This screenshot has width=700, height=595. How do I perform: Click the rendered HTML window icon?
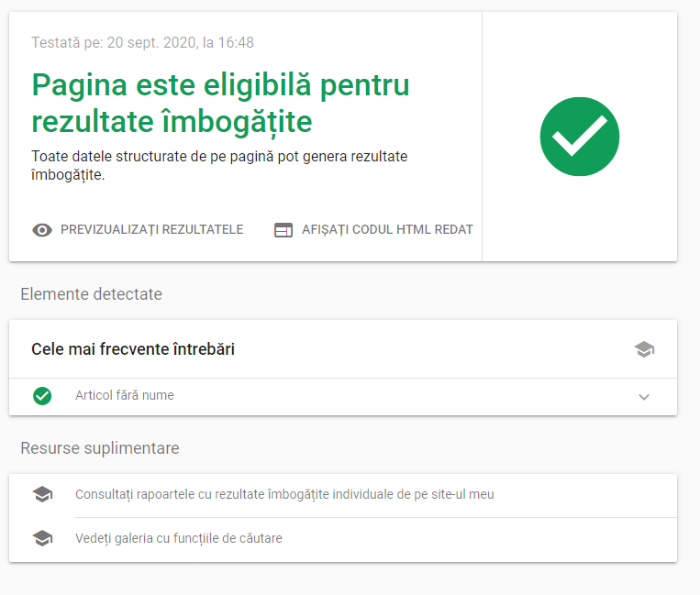click(x=283, y=230)
